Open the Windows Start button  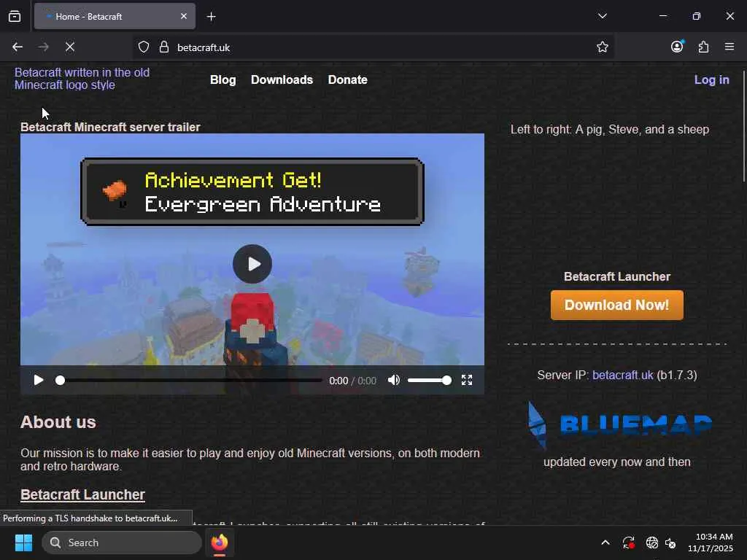click(23, 542)
